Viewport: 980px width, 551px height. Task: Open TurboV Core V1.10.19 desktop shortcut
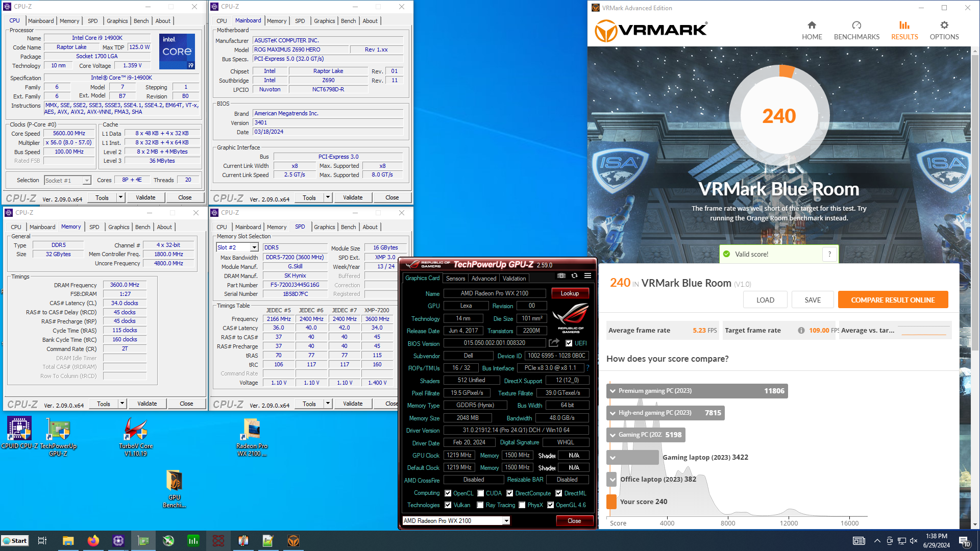pyautogui.click(x=136, y=437)
